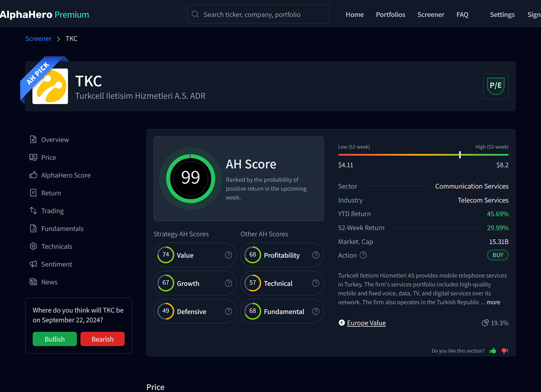Click the Price section heading
This screenshot has height=392, width=541.
point(155,387)
